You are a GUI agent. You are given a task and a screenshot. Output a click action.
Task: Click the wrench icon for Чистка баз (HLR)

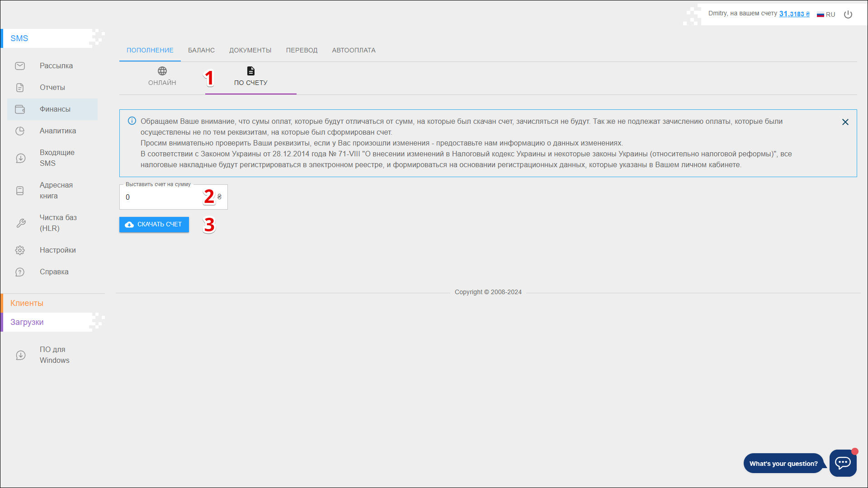click(21, 223)
